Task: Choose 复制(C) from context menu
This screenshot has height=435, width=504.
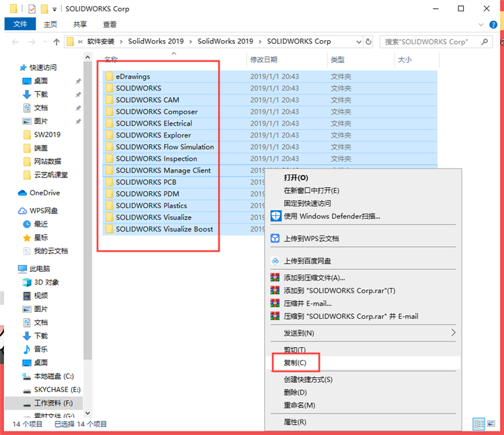Action: point(363,362)
